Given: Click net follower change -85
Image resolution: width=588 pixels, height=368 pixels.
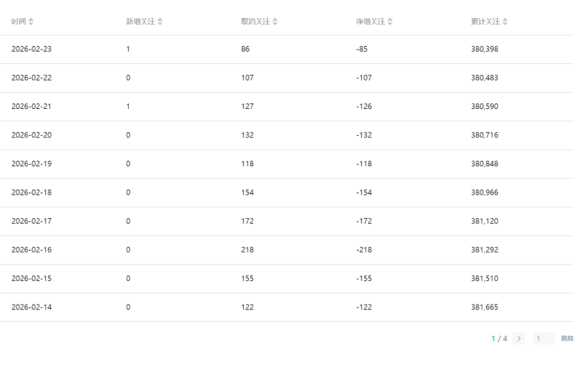Looking at the screenshot, I should 362,49.
